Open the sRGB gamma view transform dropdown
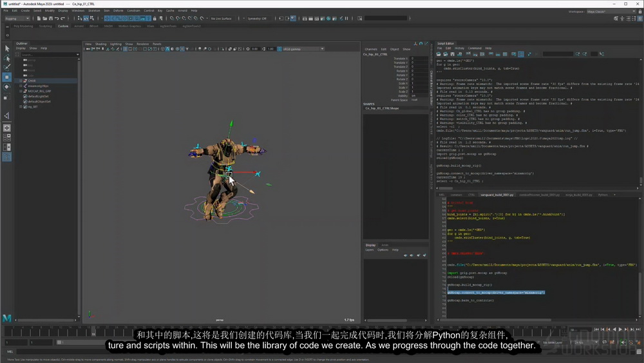 (x=303, y=49)
